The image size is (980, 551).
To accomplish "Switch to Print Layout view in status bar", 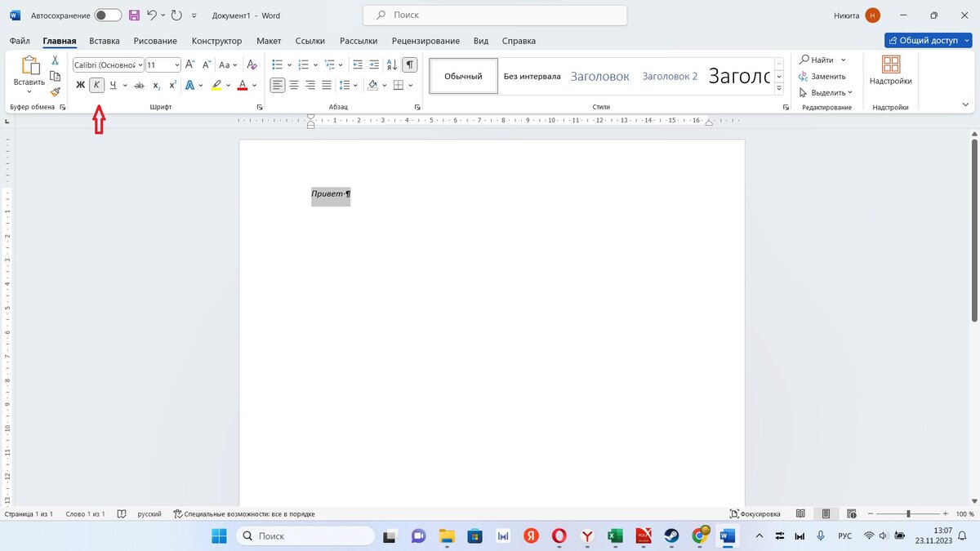I will tap(826, 513).
